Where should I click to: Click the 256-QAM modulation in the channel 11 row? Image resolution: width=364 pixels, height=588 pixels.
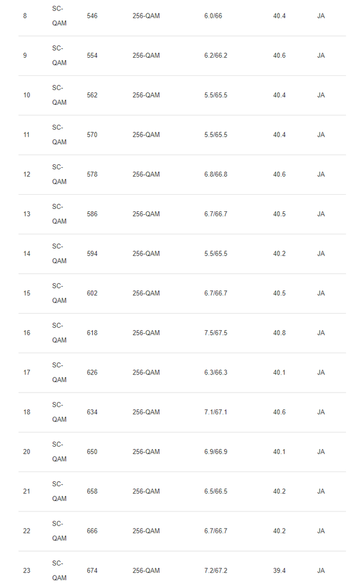point(146,135)
